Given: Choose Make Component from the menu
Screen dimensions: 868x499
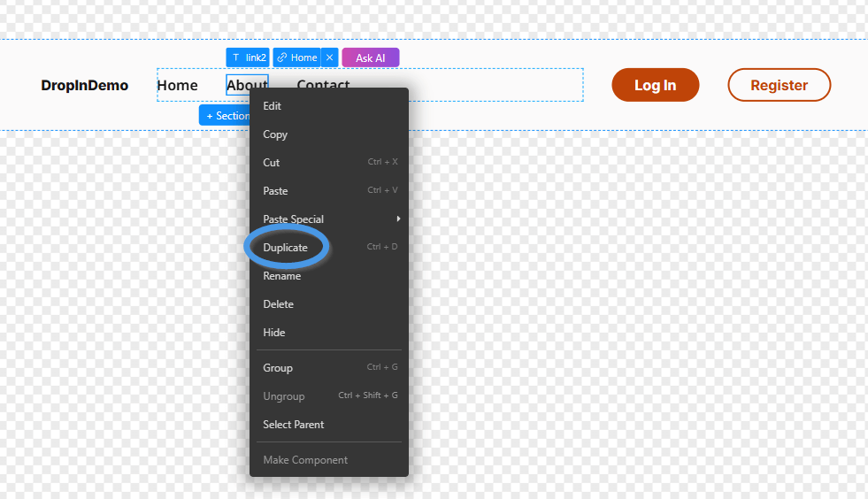Looking at the screenshot, I should click(x=329, y=459).
